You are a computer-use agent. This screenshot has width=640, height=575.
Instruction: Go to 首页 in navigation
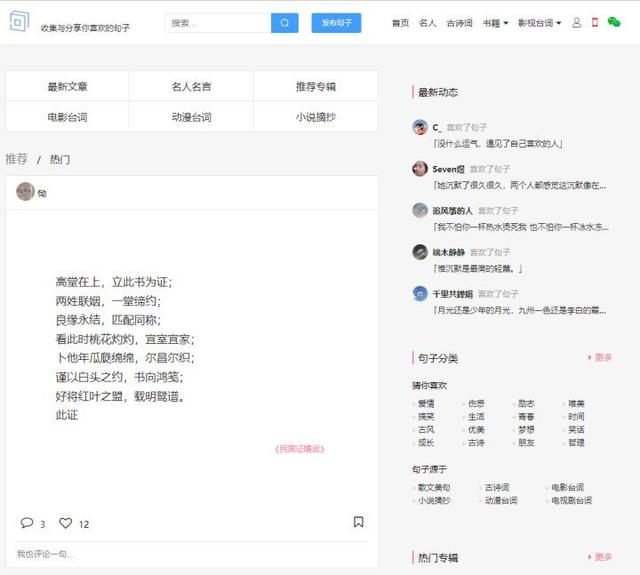(400, 23)
